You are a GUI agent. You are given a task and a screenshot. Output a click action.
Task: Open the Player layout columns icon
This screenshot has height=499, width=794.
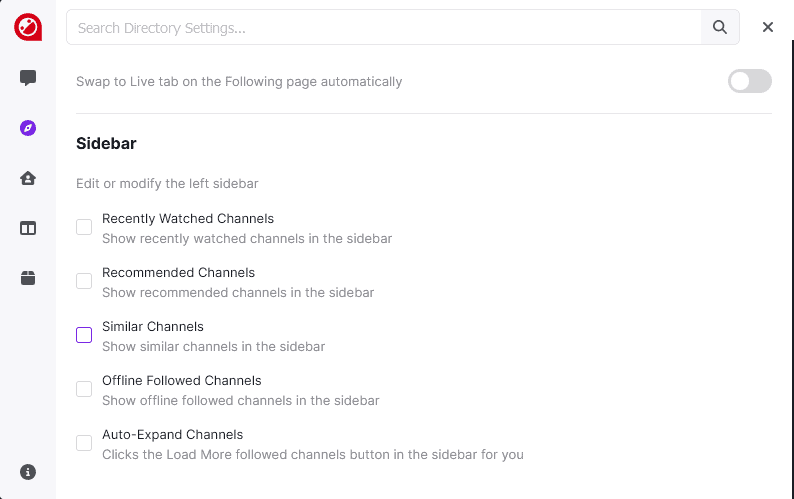click(28, 228)
